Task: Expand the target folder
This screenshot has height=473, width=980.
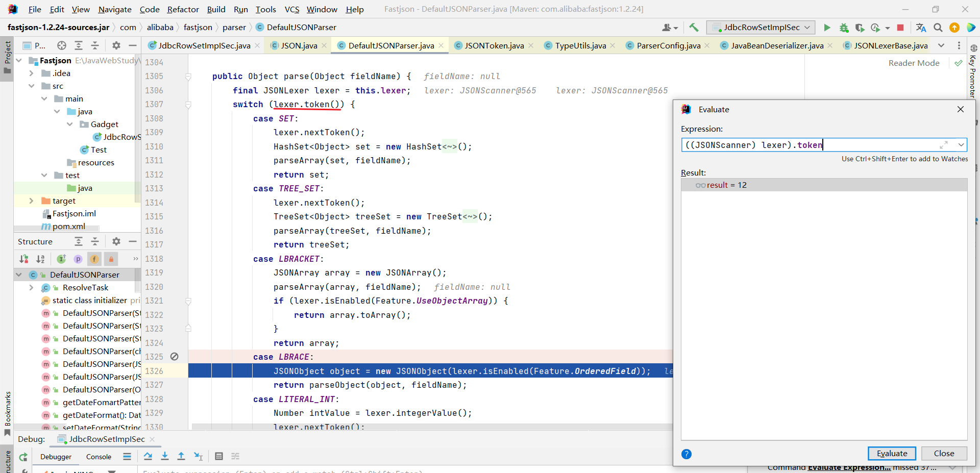Action: coord(31,201)
